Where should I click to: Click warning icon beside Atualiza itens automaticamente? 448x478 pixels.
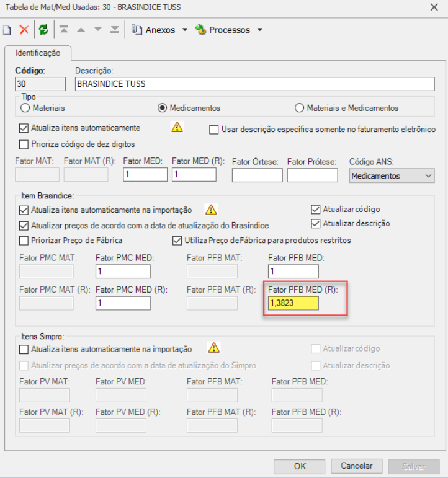177,127
